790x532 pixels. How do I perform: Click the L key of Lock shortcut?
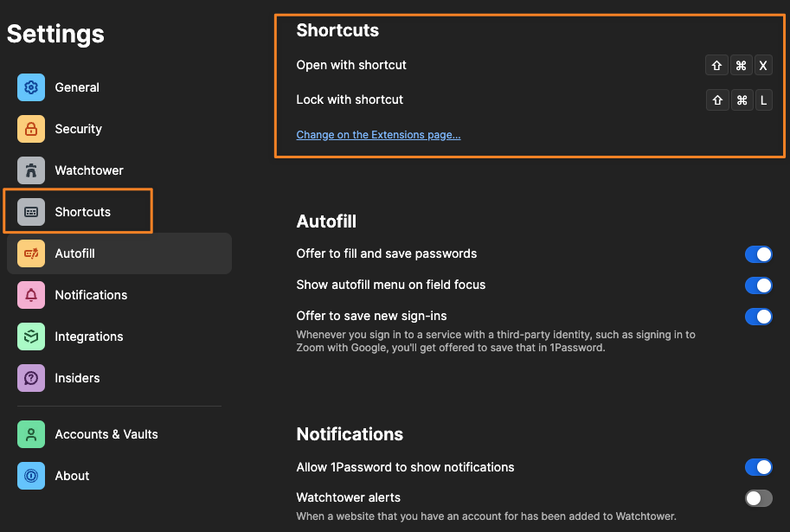tap(762, 100)
